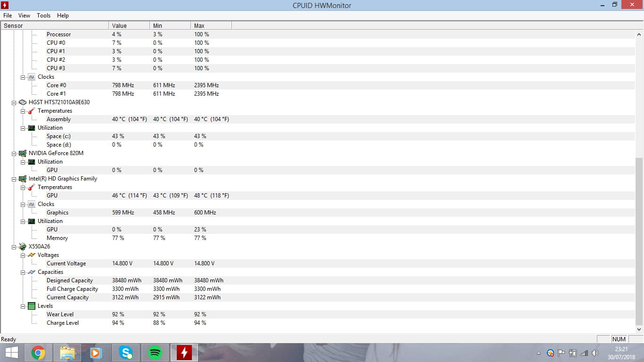The width and height of the screenshot is (644, 362).
Task: Open the Windows Start button
Action: [x=11, y=352]
